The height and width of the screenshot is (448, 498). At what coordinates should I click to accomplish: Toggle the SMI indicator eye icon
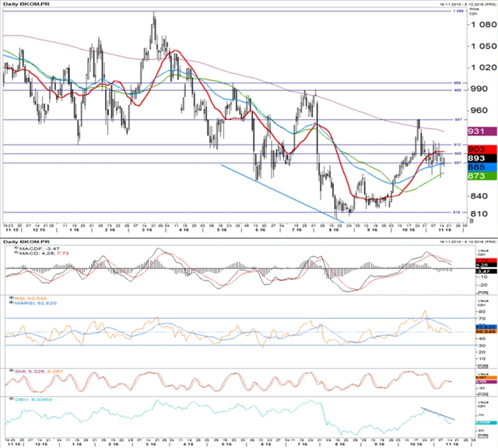tap(12, 371)
